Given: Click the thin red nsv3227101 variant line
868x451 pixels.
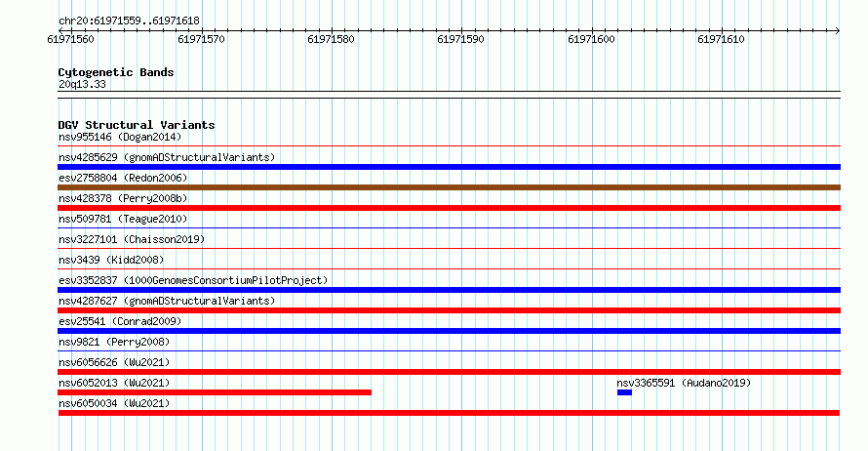Looking at the screenshot, I should pos(449,249).
